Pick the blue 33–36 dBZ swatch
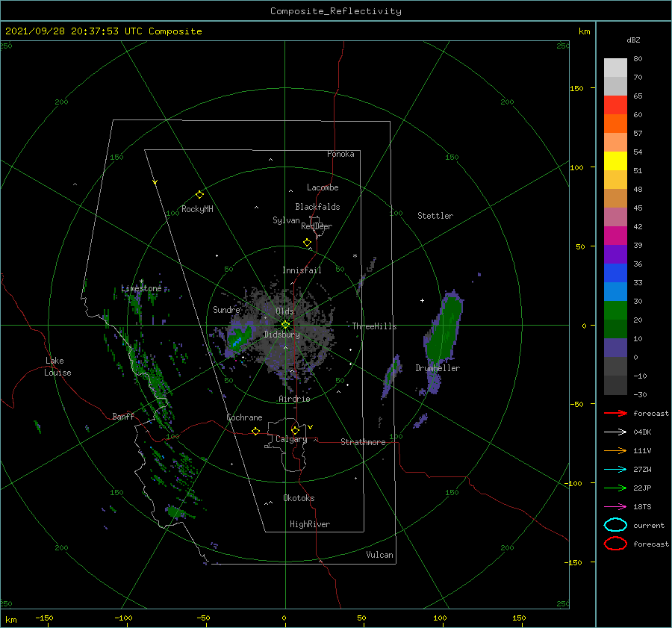Screen dimensions: 672x628 pyautogui.click(x=615, y=273)
